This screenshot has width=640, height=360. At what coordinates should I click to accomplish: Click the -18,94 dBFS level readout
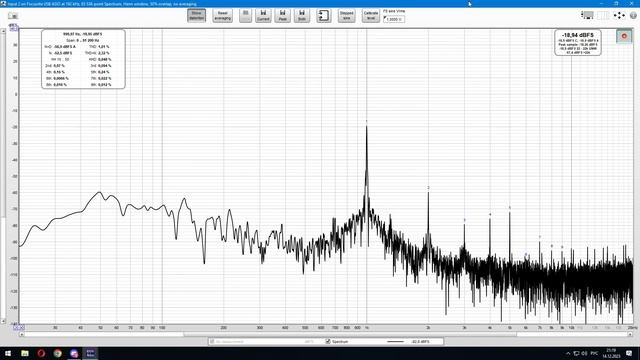[x=578, y=35]
